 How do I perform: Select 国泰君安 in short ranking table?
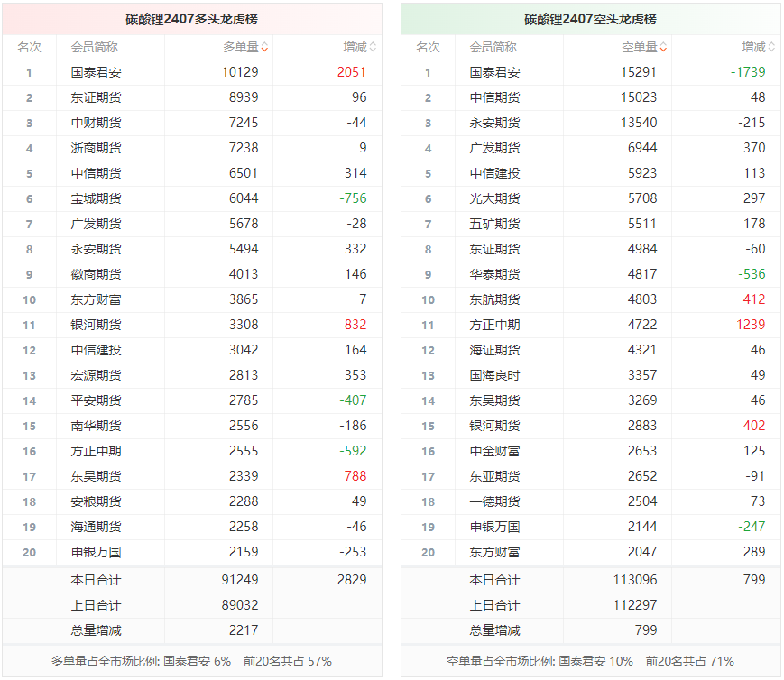click(494, 72)
